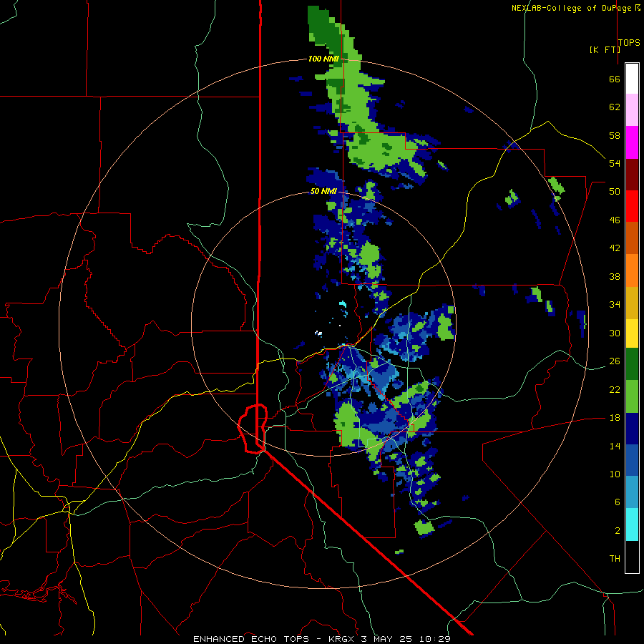The width and height of the screenshot is (644, 644).
Task: Click the white swatch in the tops legend
Action: 632,79
